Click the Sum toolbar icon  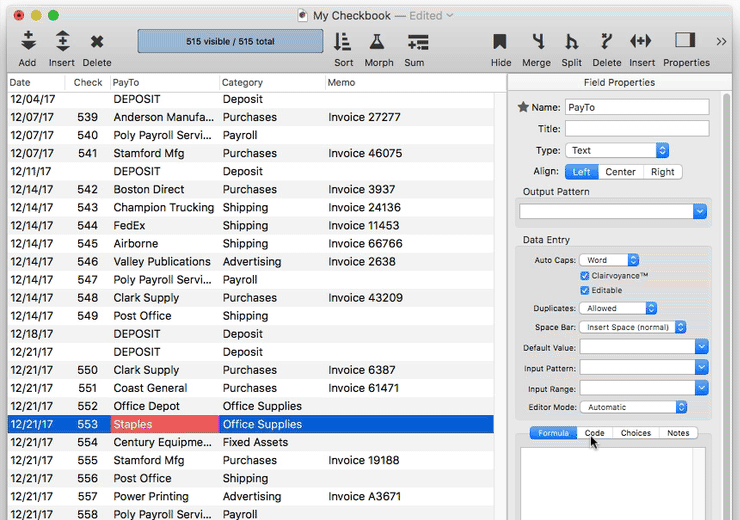[x=418, y=42]
